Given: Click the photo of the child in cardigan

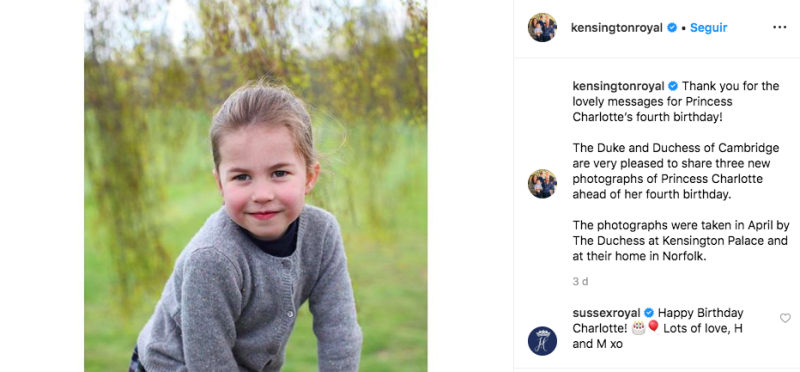Looking at the screenshot, I should 256,186.
